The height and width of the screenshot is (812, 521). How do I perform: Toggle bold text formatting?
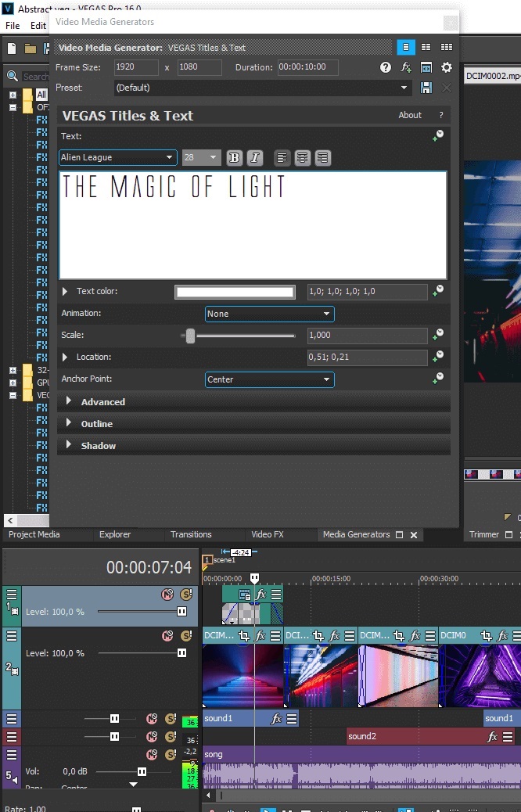click(234, 158)
